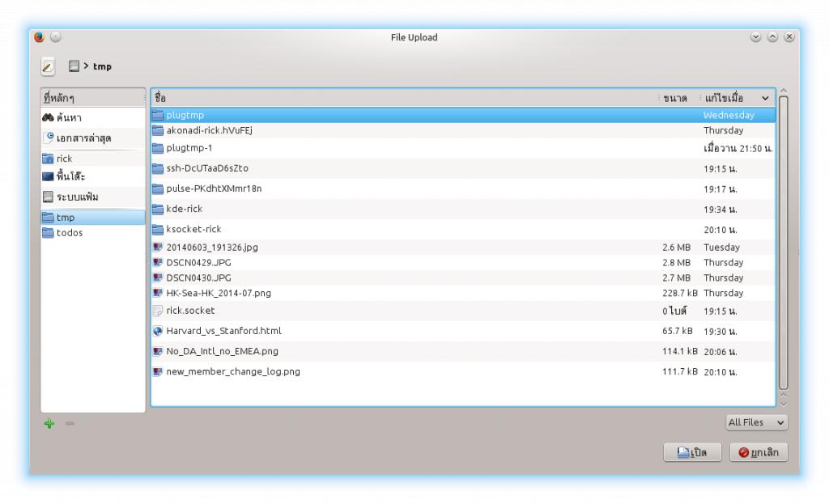
Task: Click the Harvard_vs_Stanford.html globe icon
Action: coord(158,331)
